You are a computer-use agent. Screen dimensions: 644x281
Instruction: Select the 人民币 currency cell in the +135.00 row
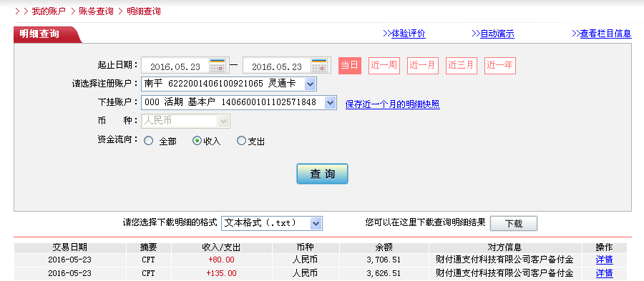(305, 273)
